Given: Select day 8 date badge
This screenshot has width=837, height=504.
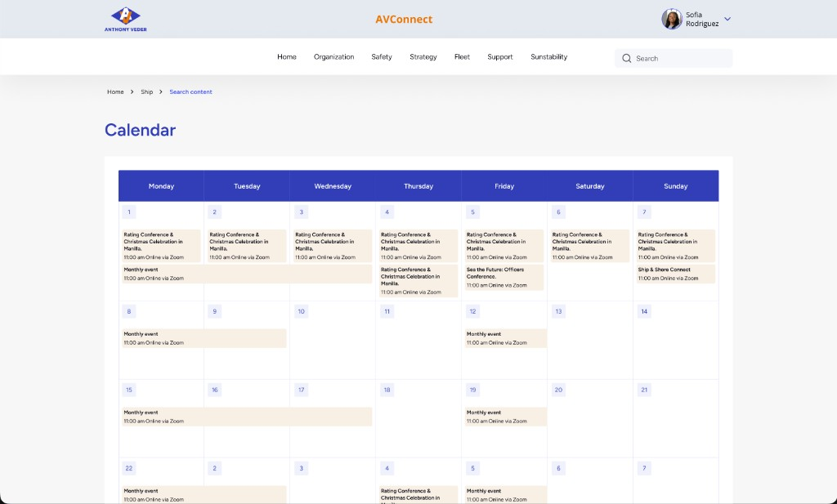Looking at the screenshot, I should coord(128,311).
